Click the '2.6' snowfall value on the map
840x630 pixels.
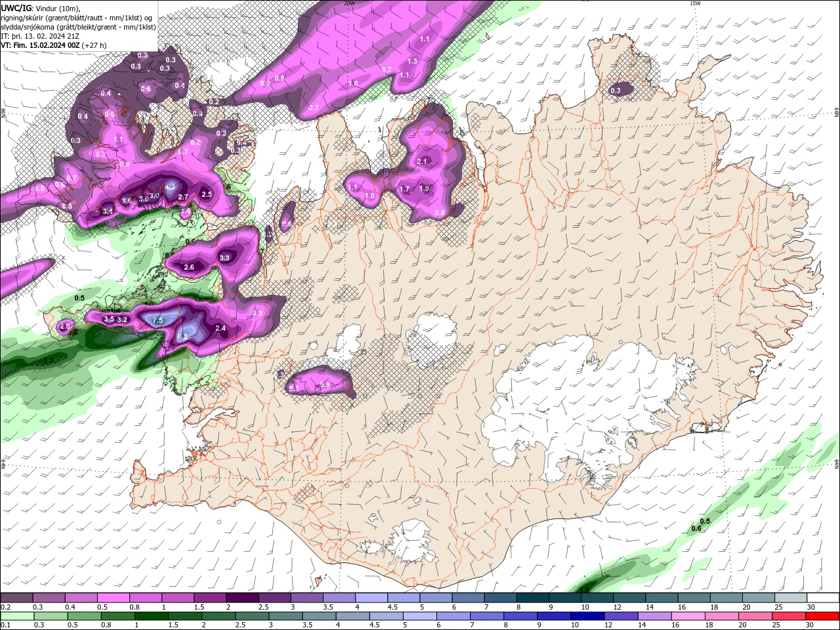coord(189,267)
